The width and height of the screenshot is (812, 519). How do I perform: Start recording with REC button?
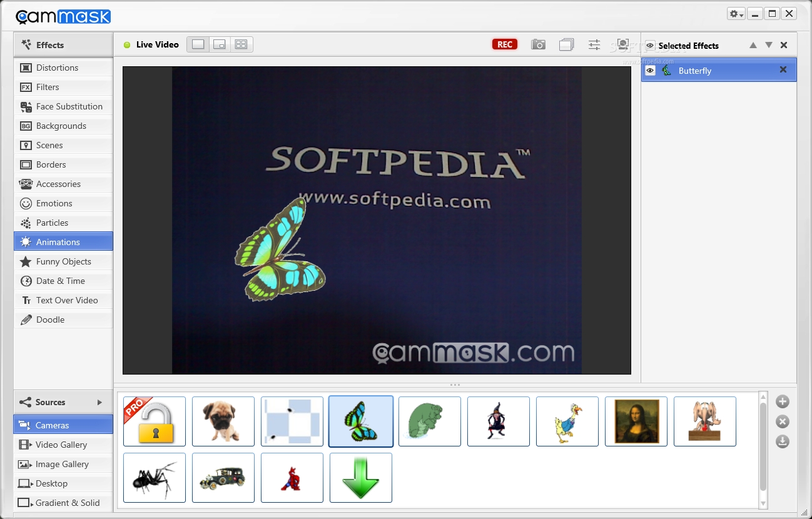tap(505, 44)
